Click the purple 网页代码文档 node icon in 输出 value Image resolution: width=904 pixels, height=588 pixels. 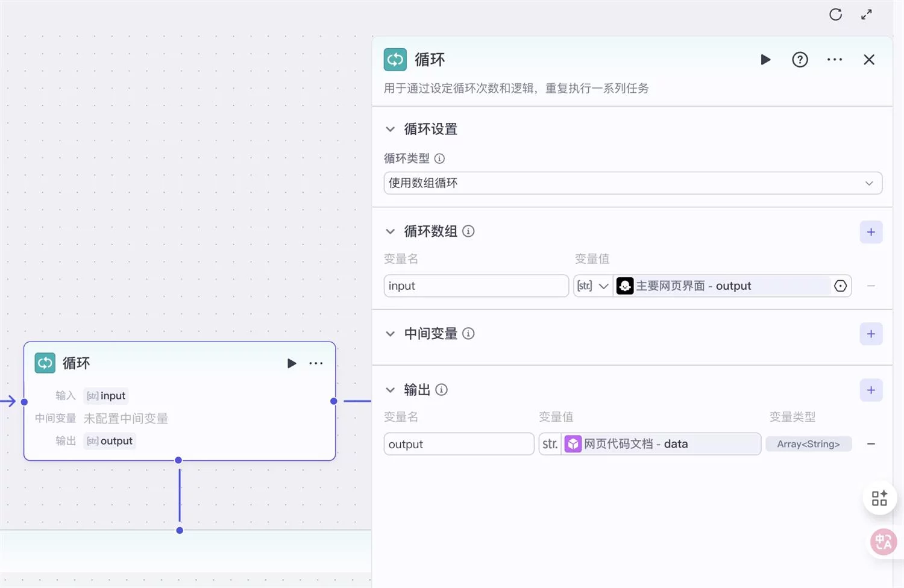[x=573, y=444]
